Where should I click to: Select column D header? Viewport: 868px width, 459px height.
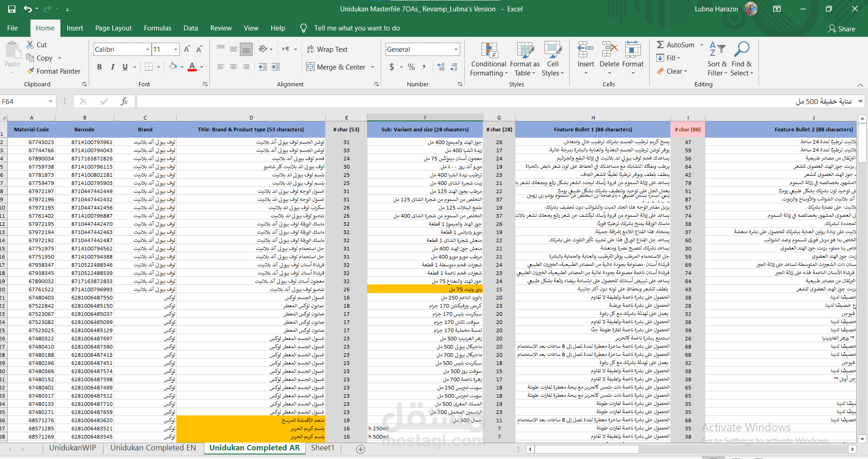pyautogui.click(x=251, y=118)
